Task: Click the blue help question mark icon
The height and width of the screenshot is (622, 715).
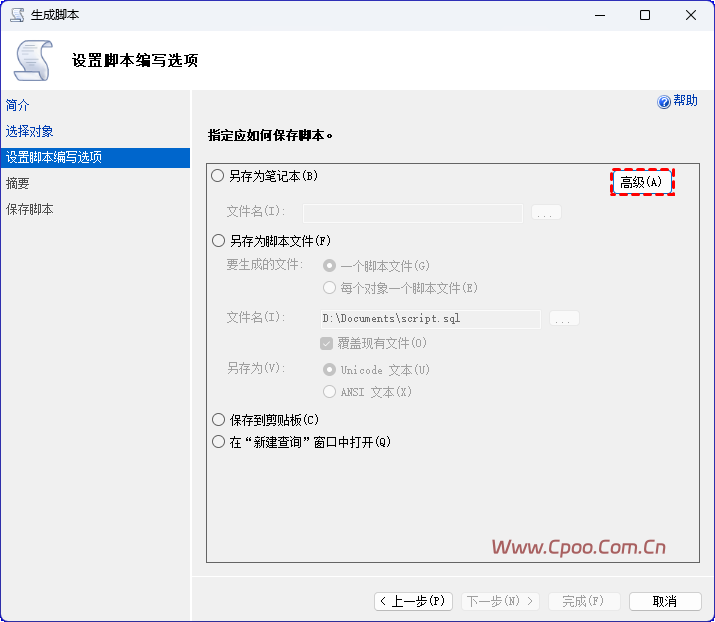Action: coord(663,101)
